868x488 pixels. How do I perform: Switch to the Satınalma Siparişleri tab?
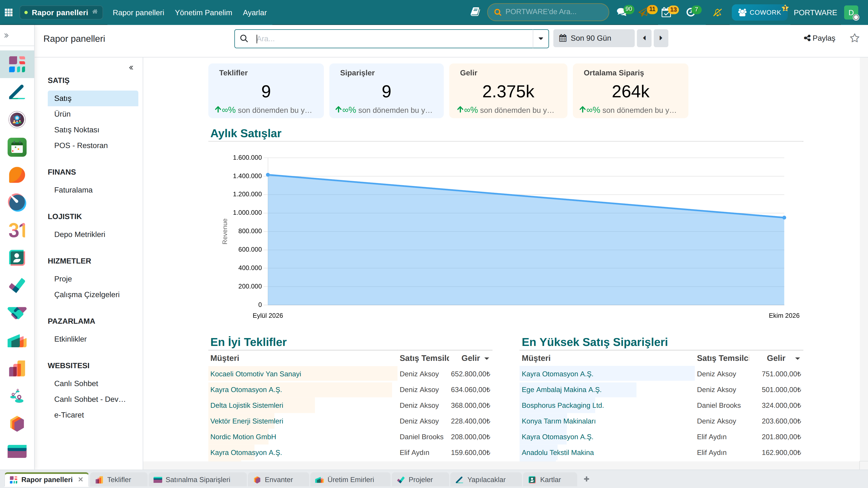pos(197,480)
